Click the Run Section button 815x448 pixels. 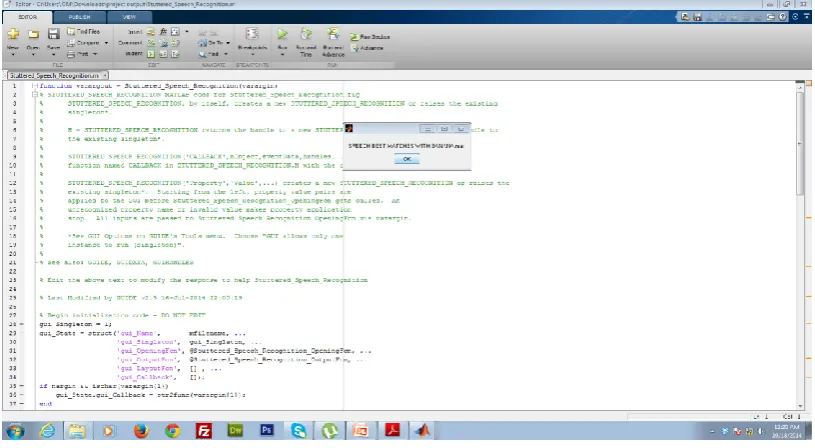pyautogui.click(x=370, y=37)
